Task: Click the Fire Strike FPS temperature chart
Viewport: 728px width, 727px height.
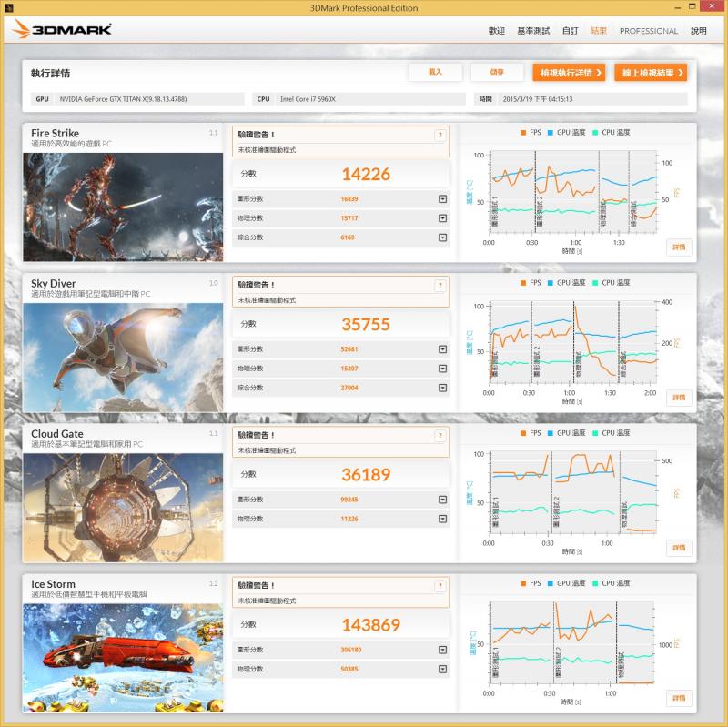Action: click(x=573, y=191)
